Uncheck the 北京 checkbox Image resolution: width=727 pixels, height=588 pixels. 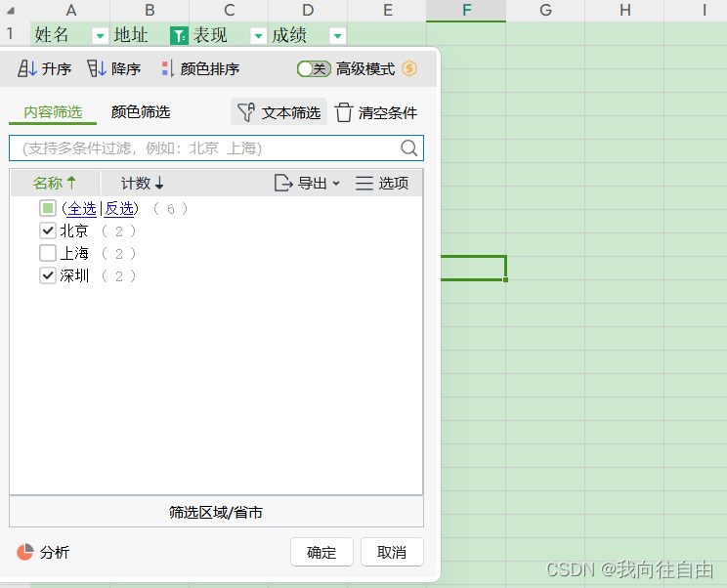[x=48, y=231]
